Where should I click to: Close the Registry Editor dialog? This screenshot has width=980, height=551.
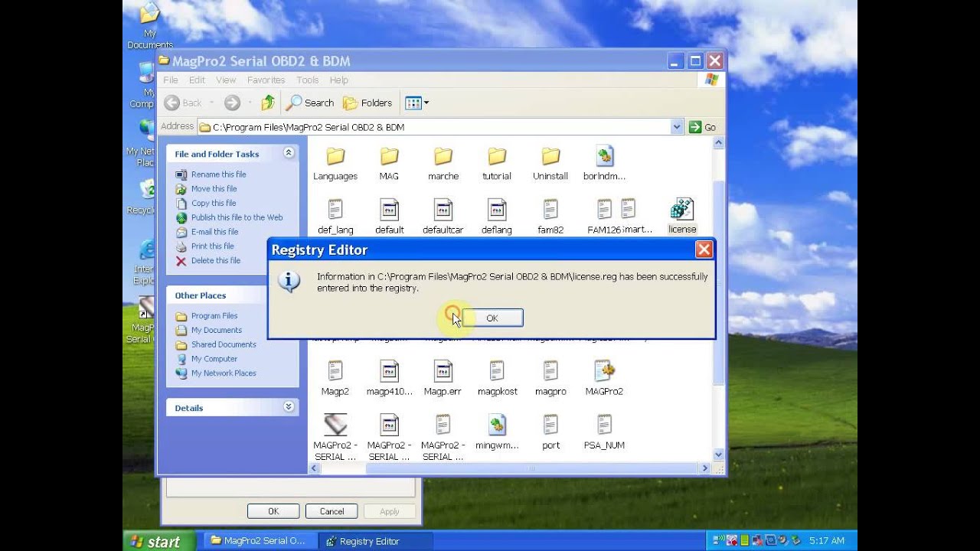pos(704,249)
